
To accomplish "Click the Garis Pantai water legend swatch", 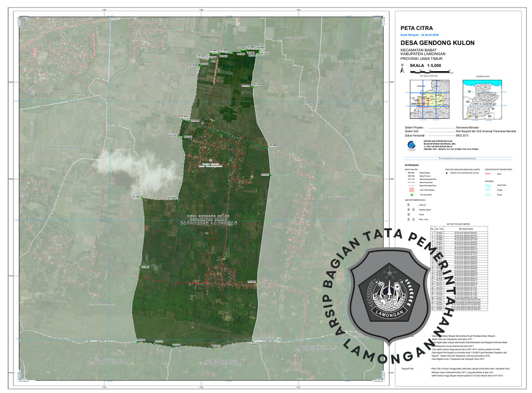I will point(488,185).
